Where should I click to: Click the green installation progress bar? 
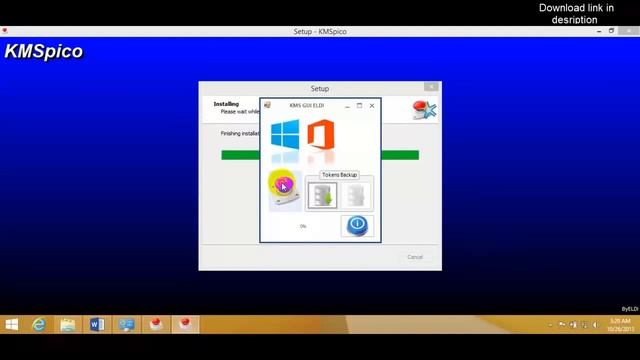tap(320, 155)
